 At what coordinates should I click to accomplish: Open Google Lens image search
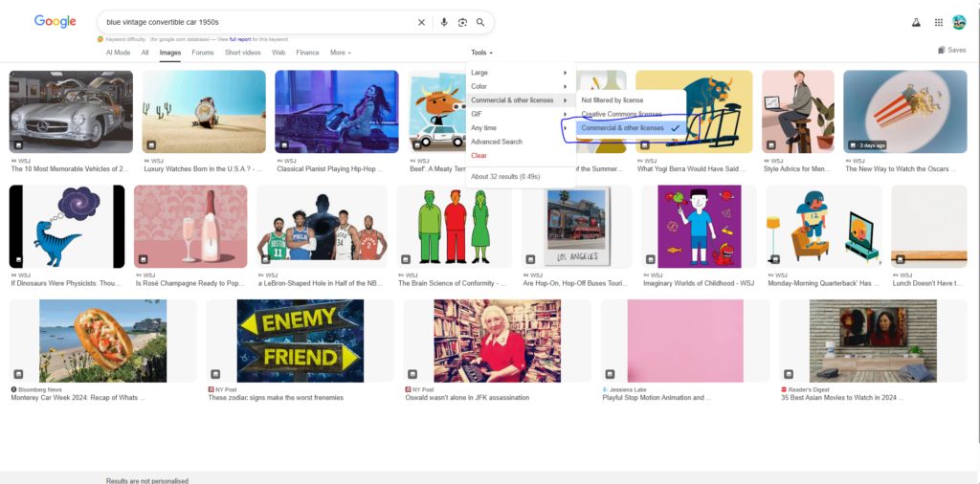(461, 22)
